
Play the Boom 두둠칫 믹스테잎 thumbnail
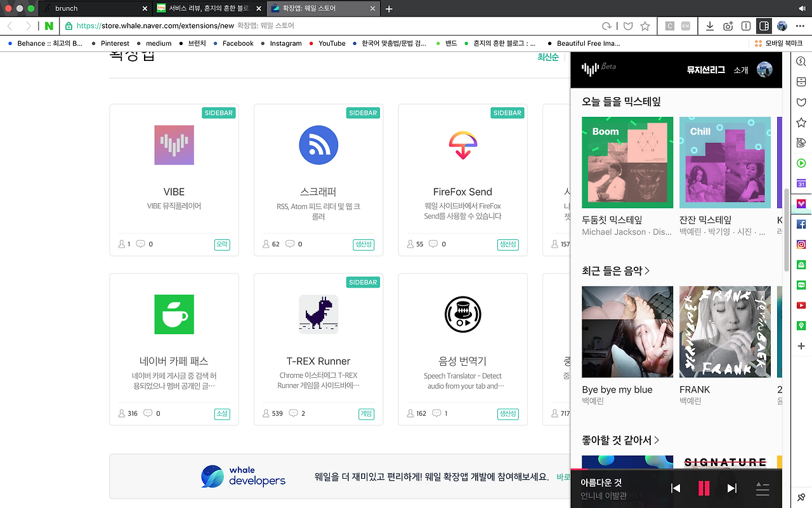(627, 163)
